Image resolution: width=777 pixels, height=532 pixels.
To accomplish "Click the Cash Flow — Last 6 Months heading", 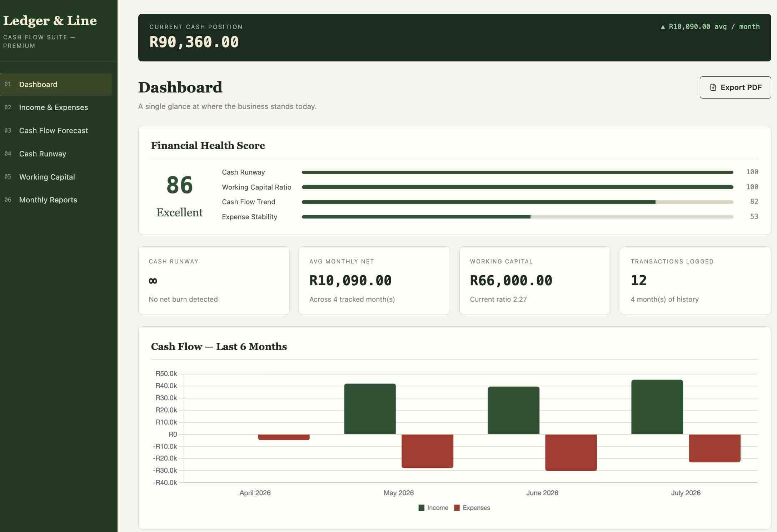I will pyautogui.click(x=219, y=347).
